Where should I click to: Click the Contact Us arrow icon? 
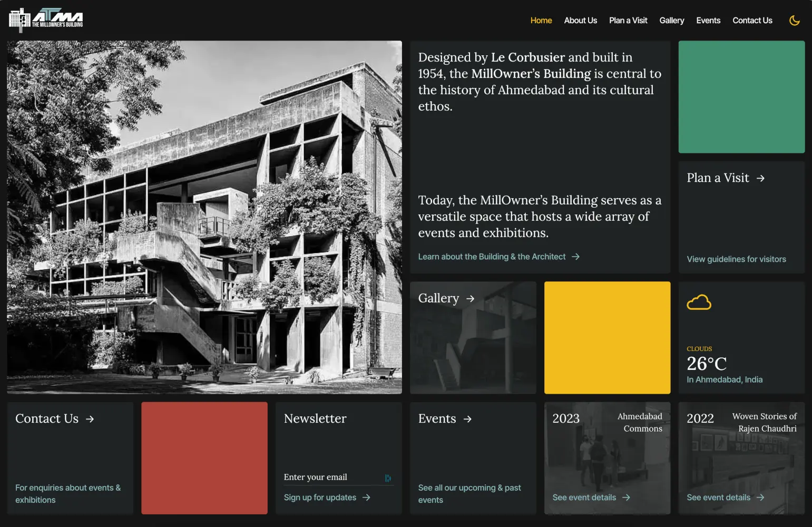[x=90, y=419]
